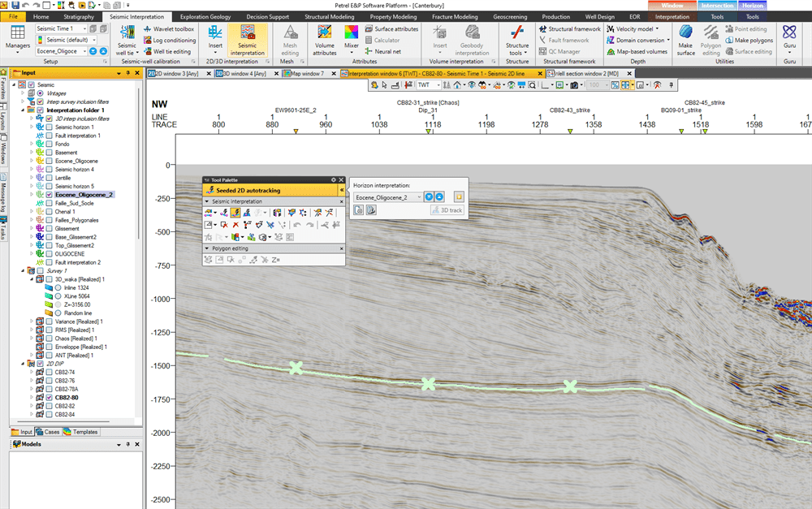Disable the Eocene_Oligocene_2 horizon checkbox
The width and height of the screenshot is (812, 509).
49,195
